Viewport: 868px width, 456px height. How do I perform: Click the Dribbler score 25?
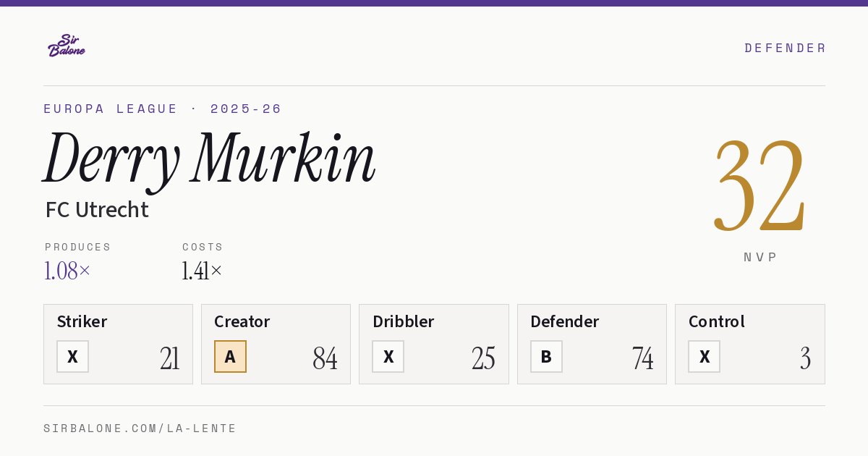483,358
